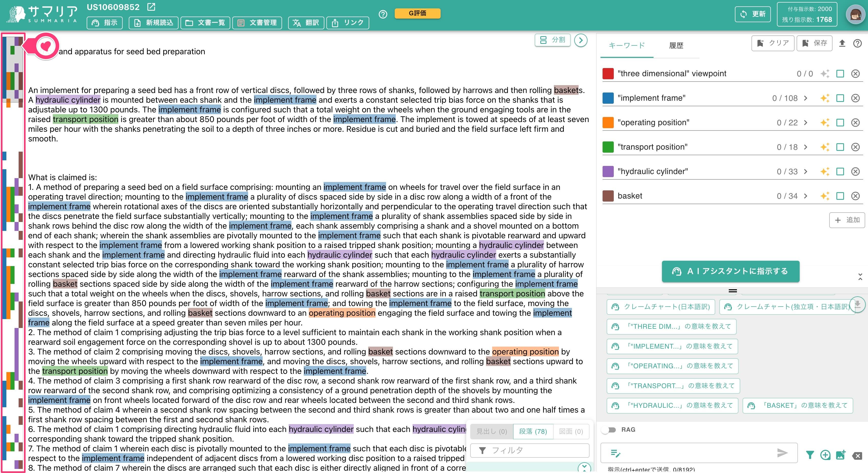Check the box for "hydraulic cylinder" keyword
Screen dimensions: 868x473
840,171
